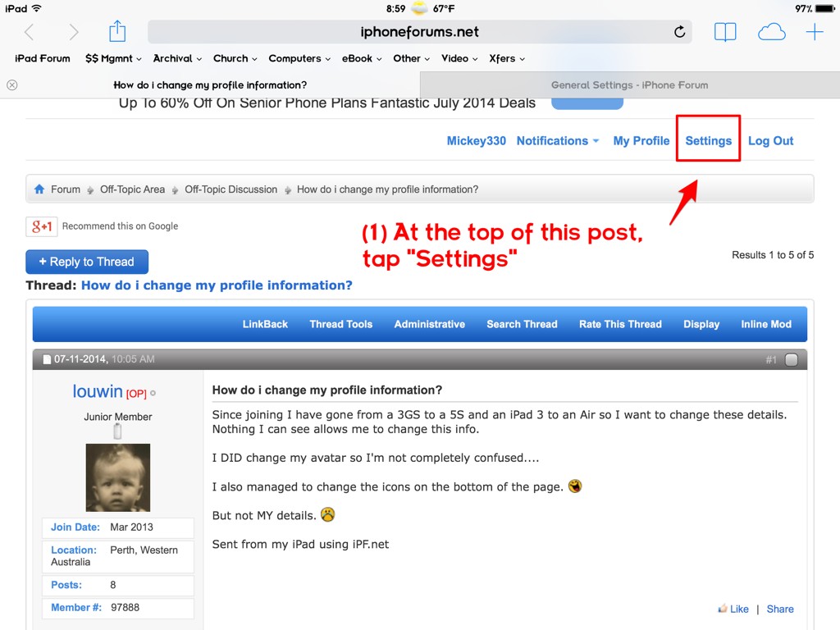Expand the Church bookmarks folder
This screenshot has height=630, width=840.
(x=235, y=58)
